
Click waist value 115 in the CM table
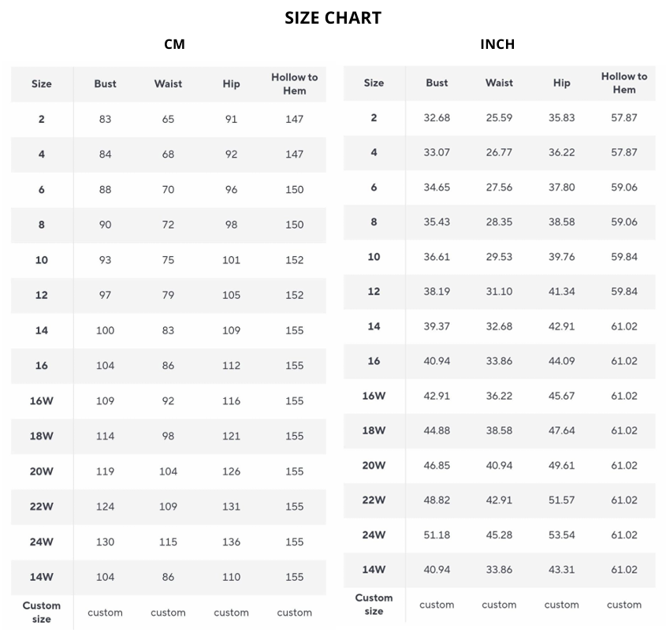168,542
